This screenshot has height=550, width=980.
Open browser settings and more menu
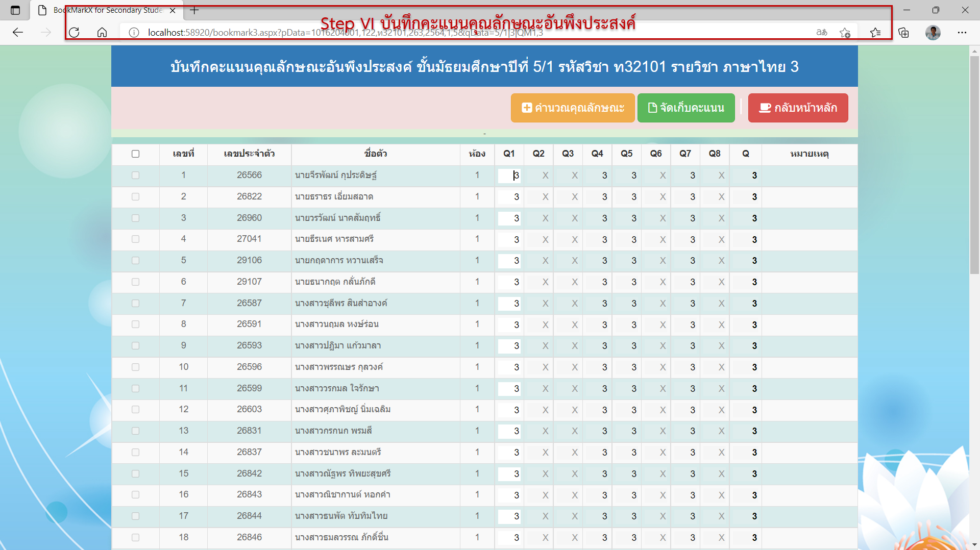[x=962, y=33]
